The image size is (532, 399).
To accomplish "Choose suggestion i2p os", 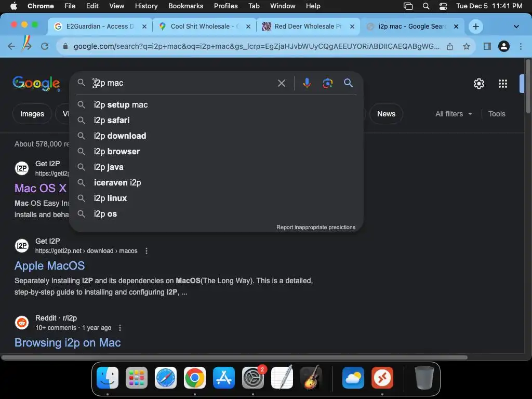I will (217, 214).
